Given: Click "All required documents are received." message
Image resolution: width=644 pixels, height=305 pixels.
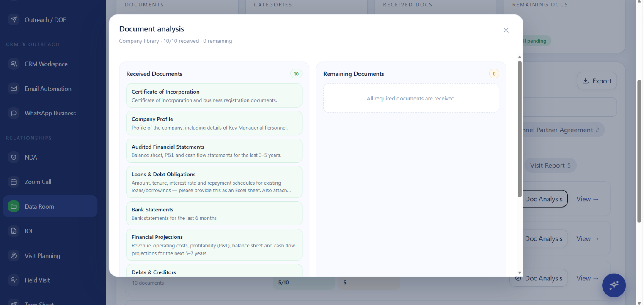Looking at the screenshot, I should [411, 98].
